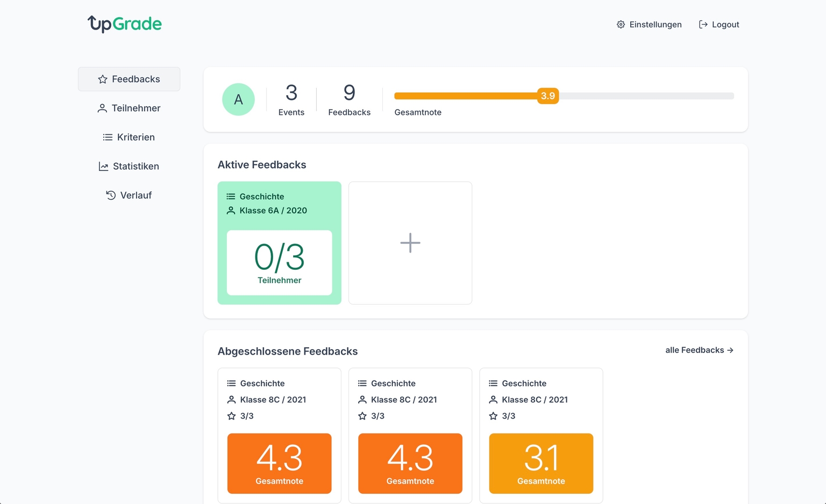Screen dimensions: 826x504
Task: Click the 3.9 marker on Gesamtnote bar
Action: [548, 96]
